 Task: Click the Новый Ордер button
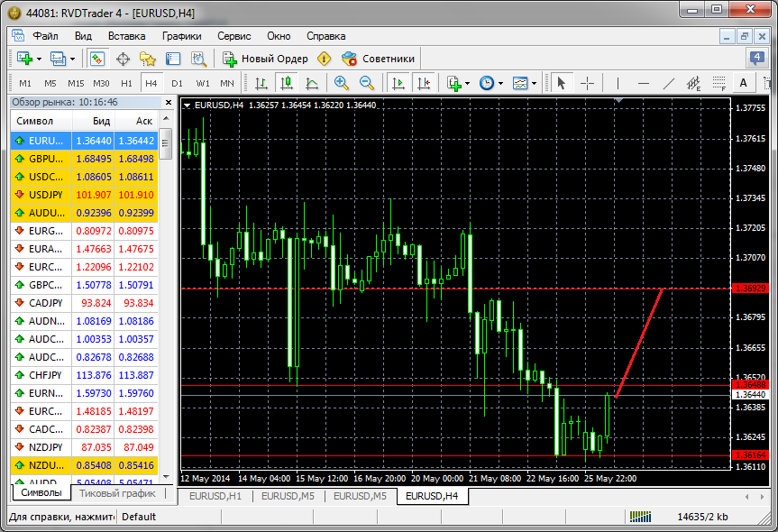click(x=265, y=59)
